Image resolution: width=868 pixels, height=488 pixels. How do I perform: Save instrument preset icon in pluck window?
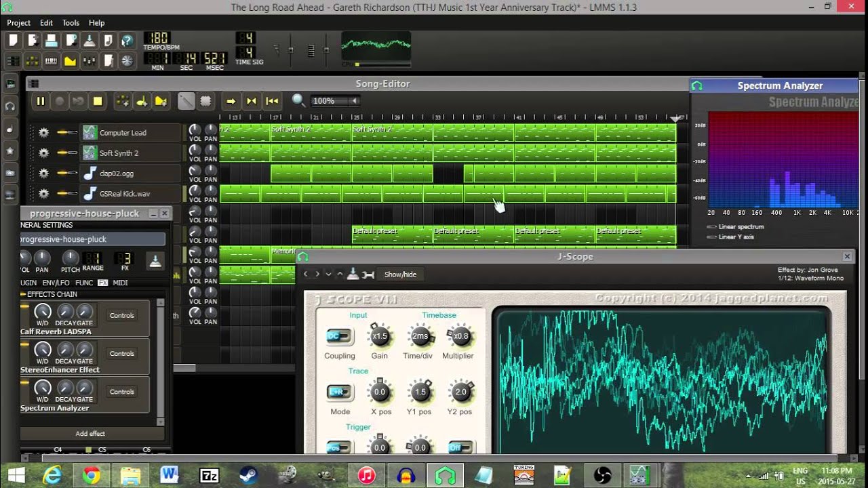coord(155,261)
